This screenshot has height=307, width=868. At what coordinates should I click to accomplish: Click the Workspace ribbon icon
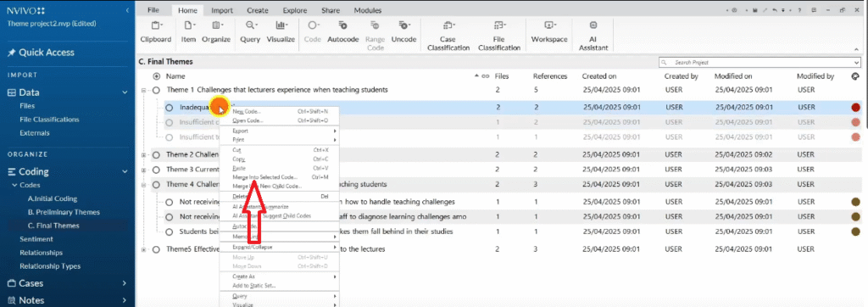pos(549,25)
